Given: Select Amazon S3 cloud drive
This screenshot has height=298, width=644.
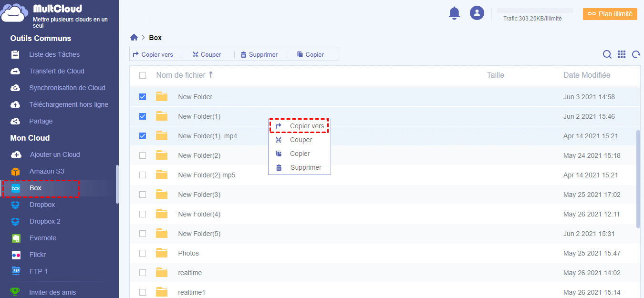Looking at the screenshot, I should (47, 171).
